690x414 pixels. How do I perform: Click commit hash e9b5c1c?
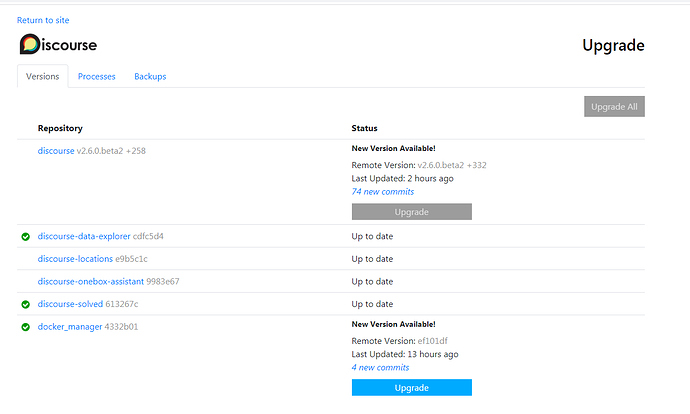[131, 259]
